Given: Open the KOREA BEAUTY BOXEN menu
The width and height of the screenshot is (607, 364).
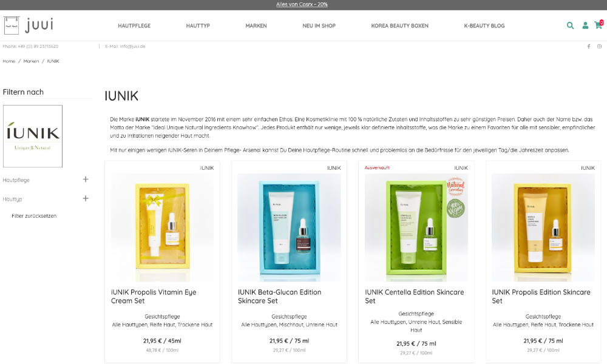Looking at the screenshot, I should pyautogui.click(x=399, y=26).
